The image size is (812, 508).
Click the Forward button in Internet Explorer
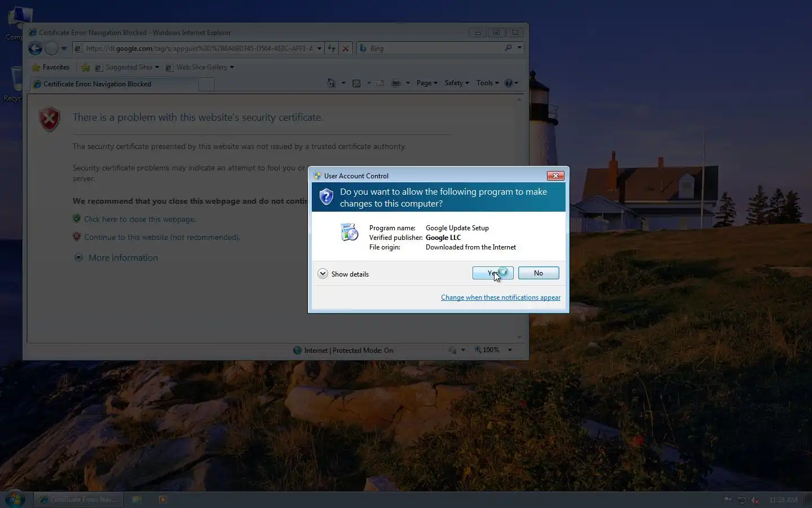(x=51, y=49)
